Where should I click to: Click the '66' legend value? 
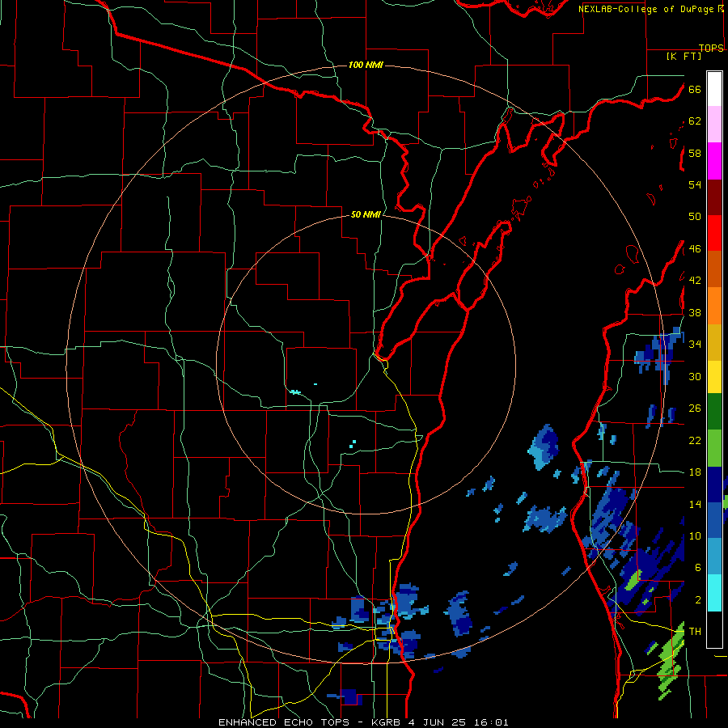coord(695,89)
